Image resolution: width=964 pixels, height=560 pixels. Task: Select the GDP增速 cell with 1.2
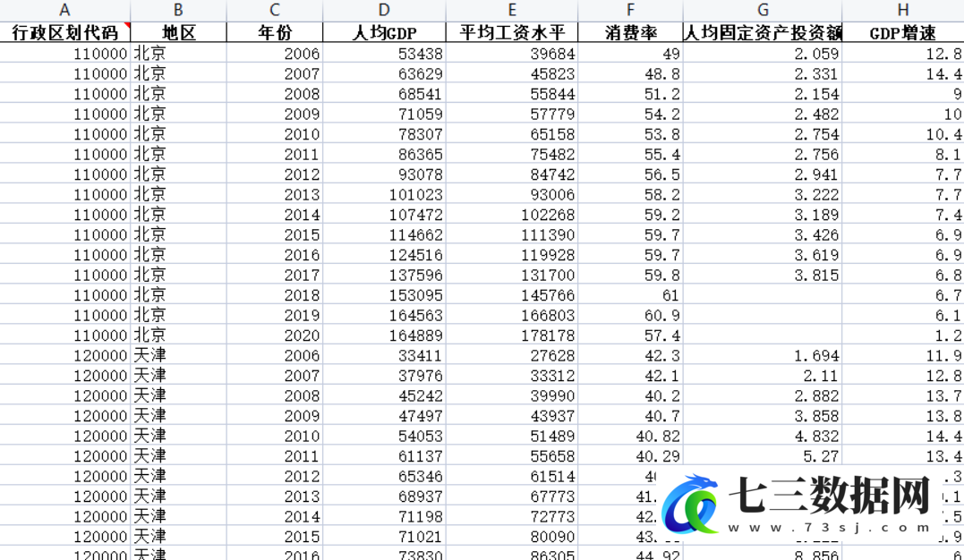903,335
